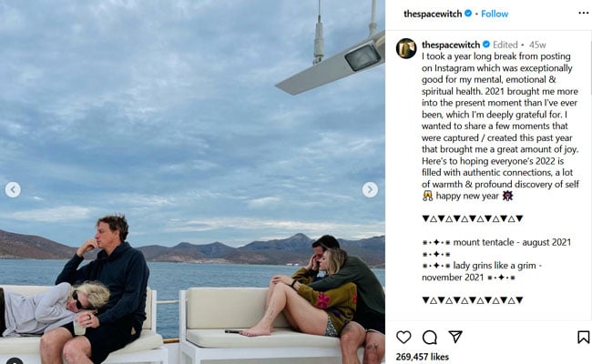The height and width of the screenshot is (364, 592).
Task: Save post using bookmark icon
Action: click(x=583, y=337)
